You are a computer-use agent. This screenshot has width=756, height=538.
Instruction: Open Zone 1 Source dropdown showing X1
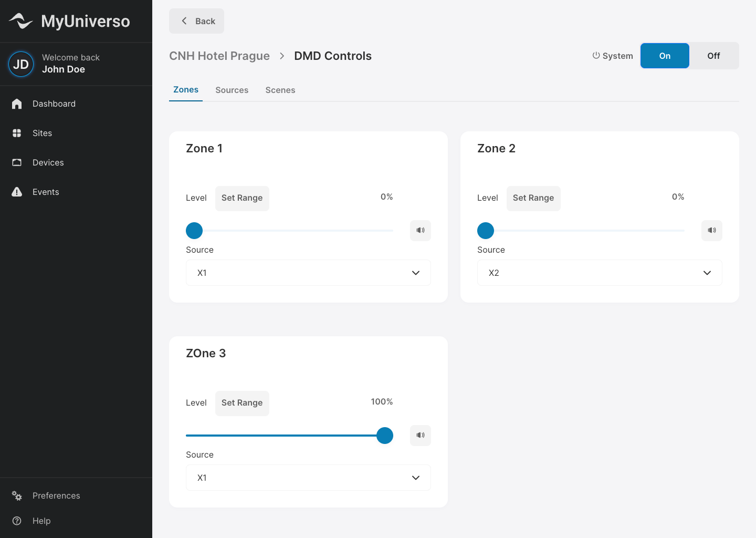coord(308,273)
